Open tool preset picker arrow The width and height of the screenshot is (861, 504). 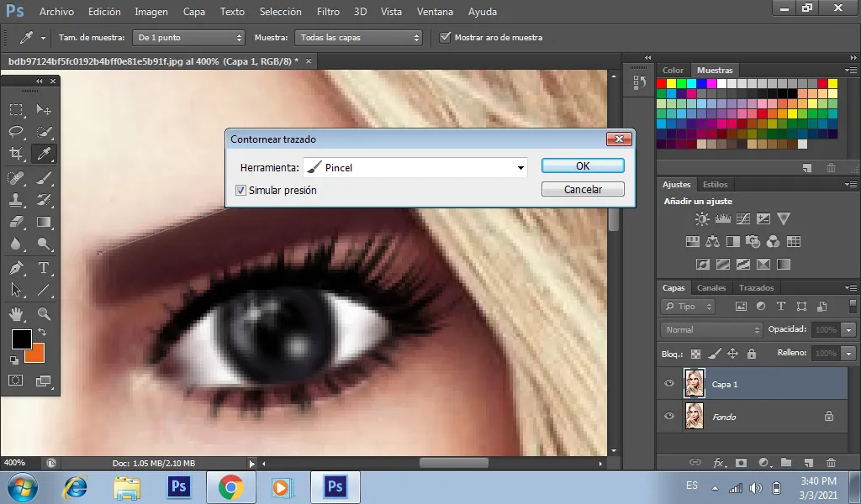[x=43, y=38]
